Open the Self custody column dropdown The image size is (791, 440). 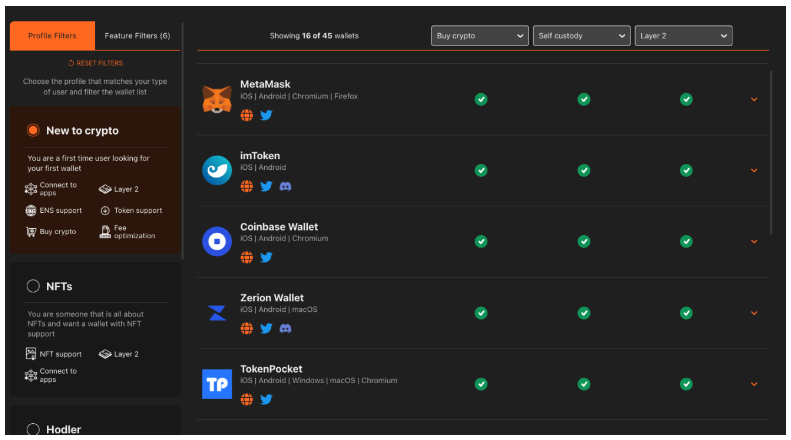point(582,36)
